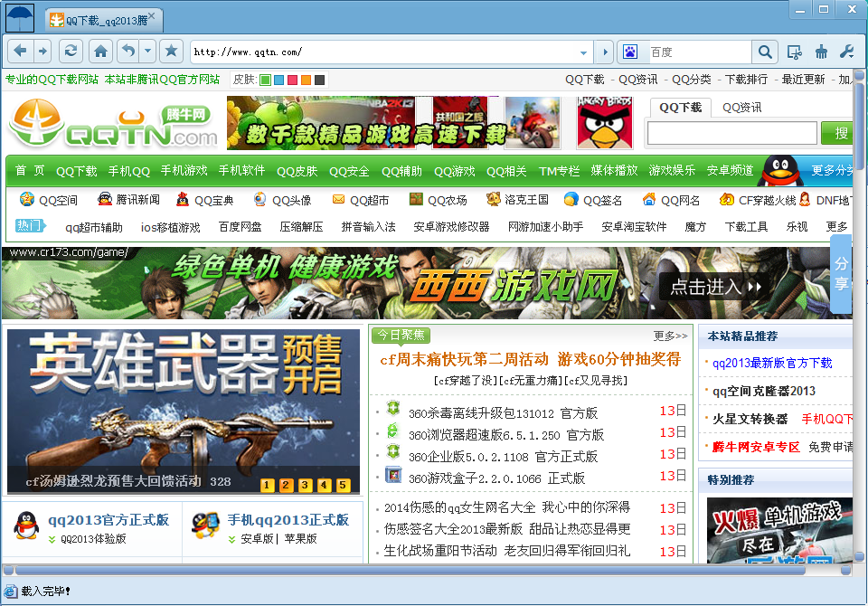
Task: Click the 百度 search input box
Action: [x=699, y=52]
